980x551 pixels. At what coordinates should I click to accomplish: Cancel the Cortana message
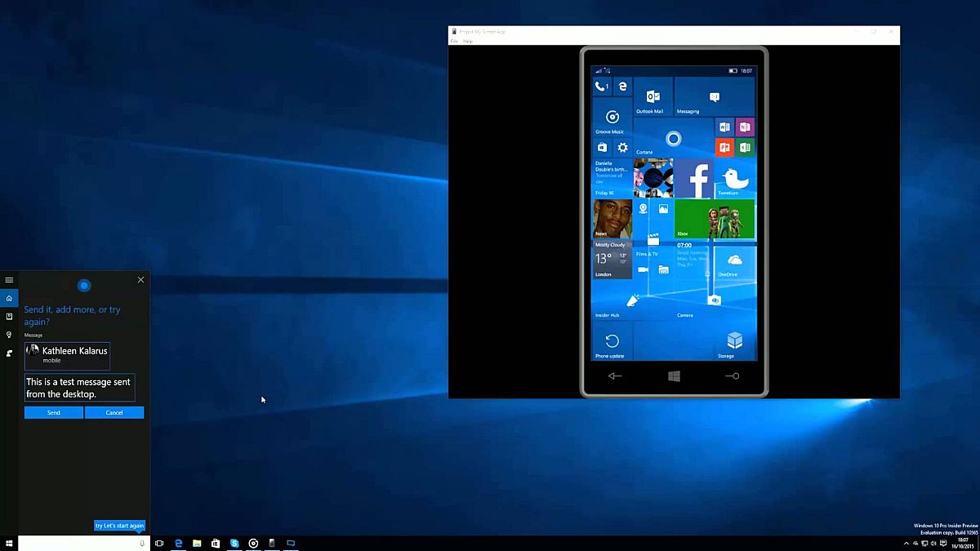click(114, 412)
